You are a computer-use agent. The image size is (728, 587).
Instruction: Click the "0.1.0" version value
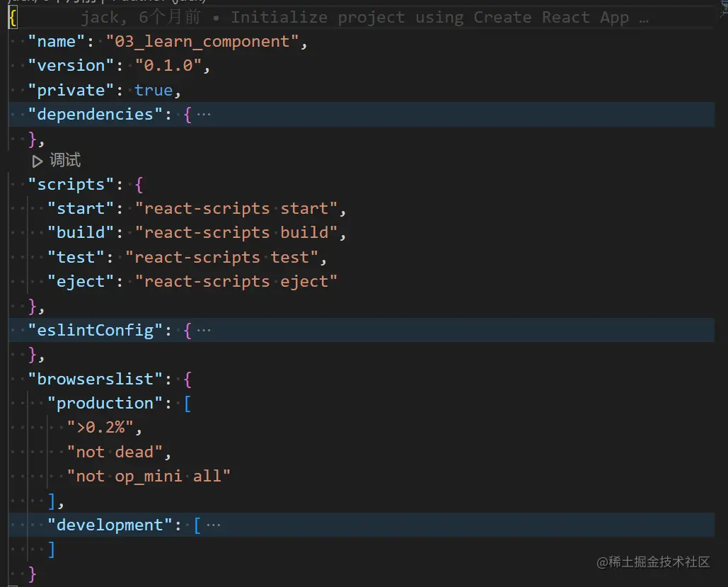click(168, 66)
